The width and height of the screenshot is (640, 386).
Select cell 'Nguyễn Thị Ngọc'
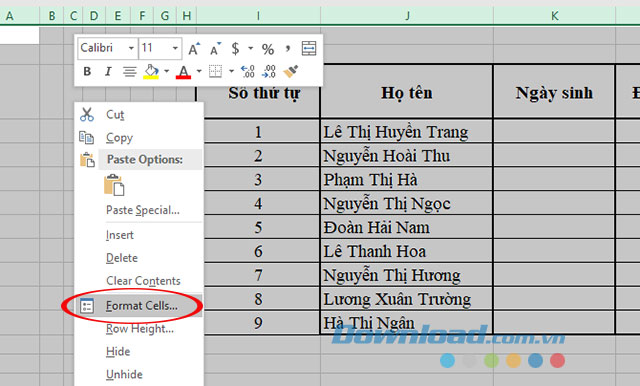coord(407,203)
